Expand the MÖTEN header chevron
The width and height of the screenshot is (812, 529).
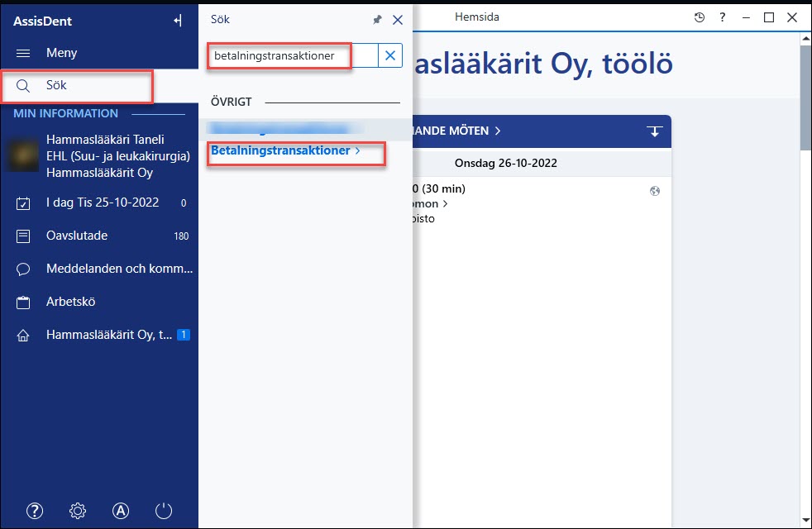click(498, 131)
